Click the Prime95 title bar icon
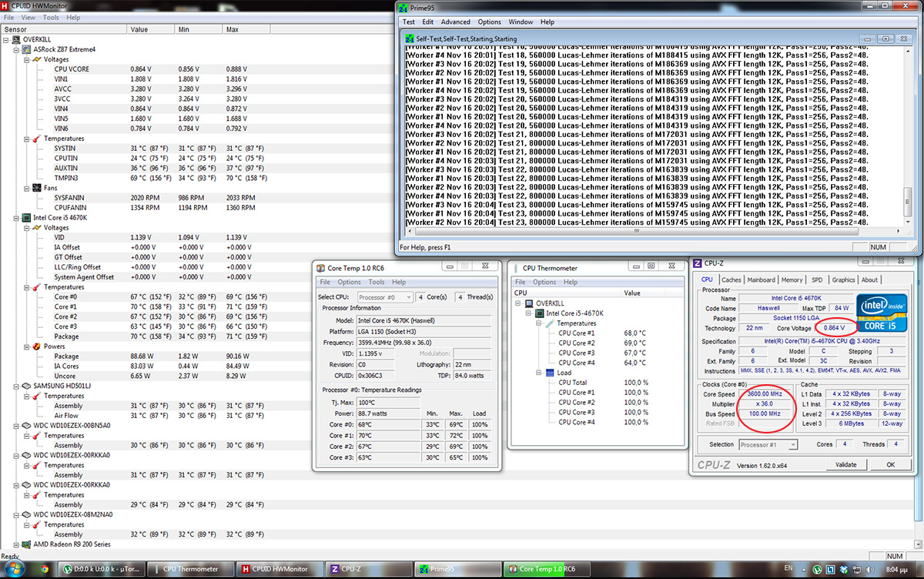This screenshot has height=579, width=924. coord(405,8)
